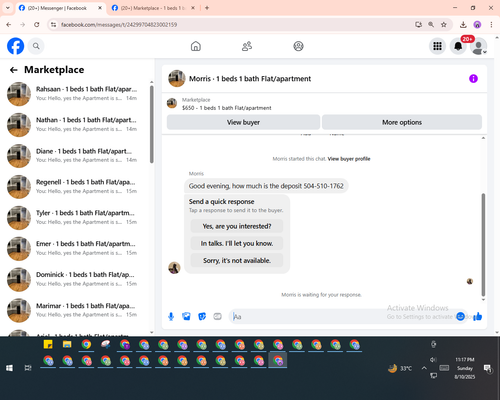Image resolution: width=500 pixels, height=400 pixels.
Task: Click the chat messages scrollbar
Action: pos(483,245)
